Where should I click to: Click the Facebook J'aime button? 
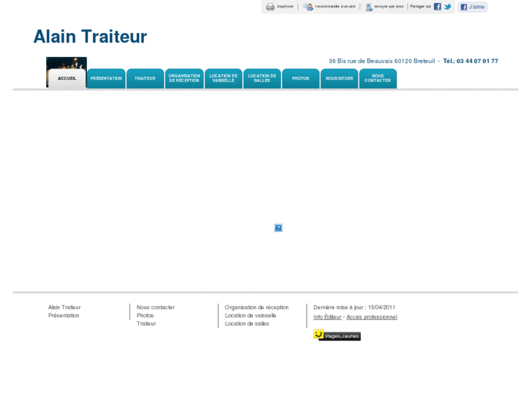tap(472, 7)
